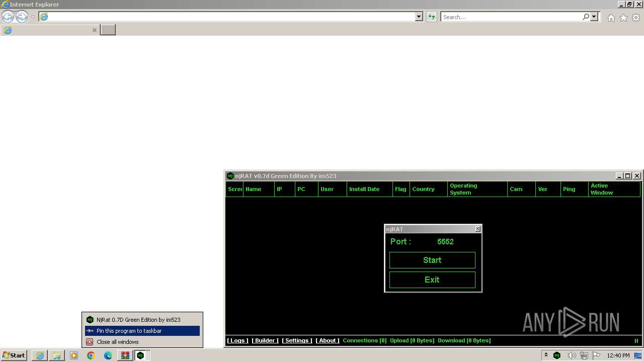Open the Windows Start menu
The width and height of the screenshot is (644, 362).
pyautogui.click(x=14, y=355)
